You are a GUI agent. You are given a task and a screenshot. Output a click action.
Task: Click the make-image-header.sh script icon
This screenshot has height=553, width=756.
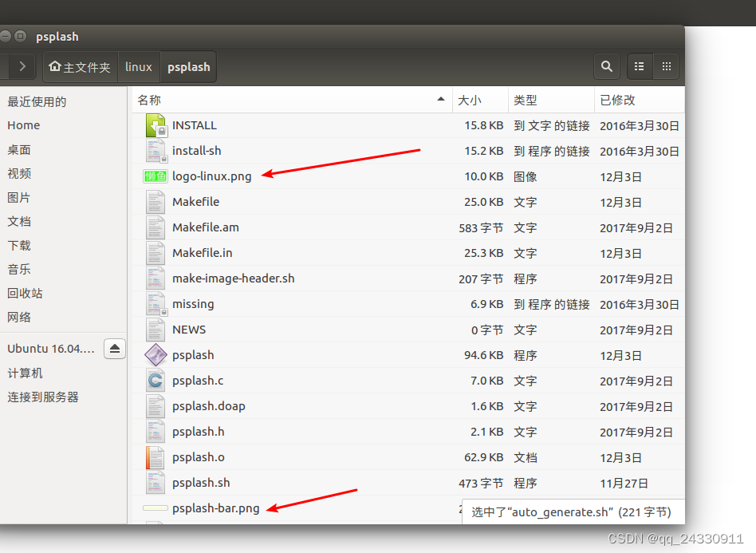coord(156,279)
